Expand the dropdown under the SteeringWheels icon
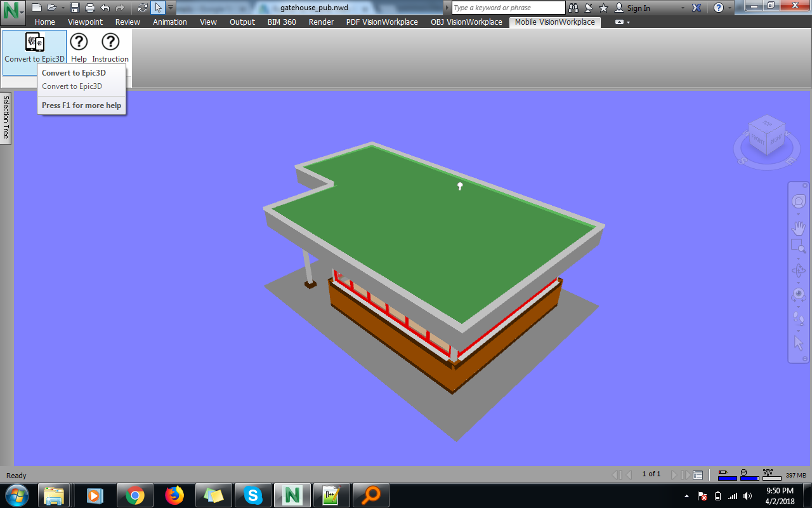812x508 pixels. (799, 215)
